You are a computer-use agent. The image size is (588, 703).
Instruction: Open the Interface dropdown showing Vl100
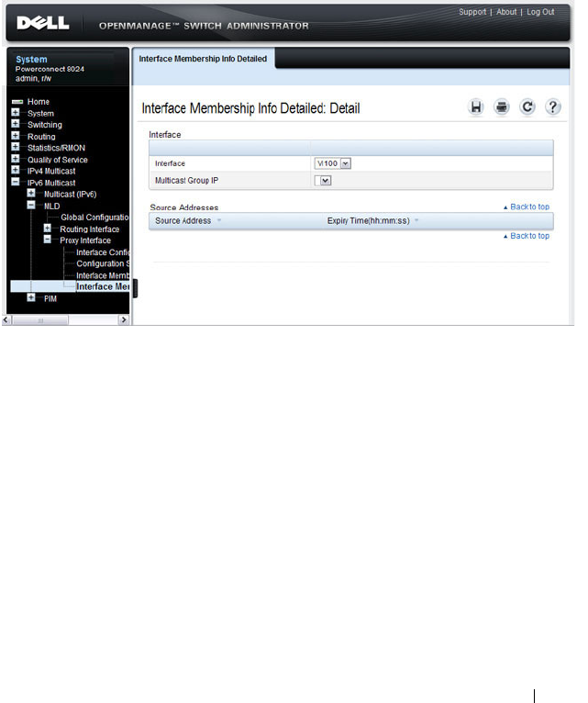point(333,163)
